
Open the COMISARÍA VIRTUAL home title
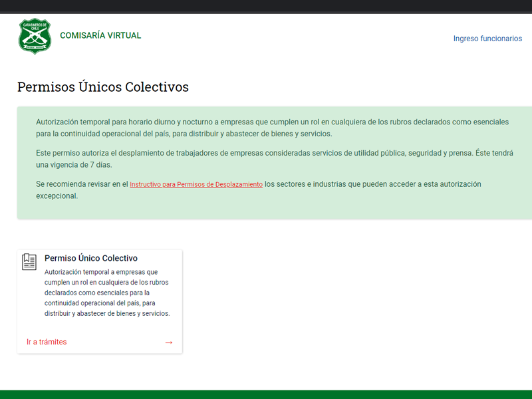[100, 35]
